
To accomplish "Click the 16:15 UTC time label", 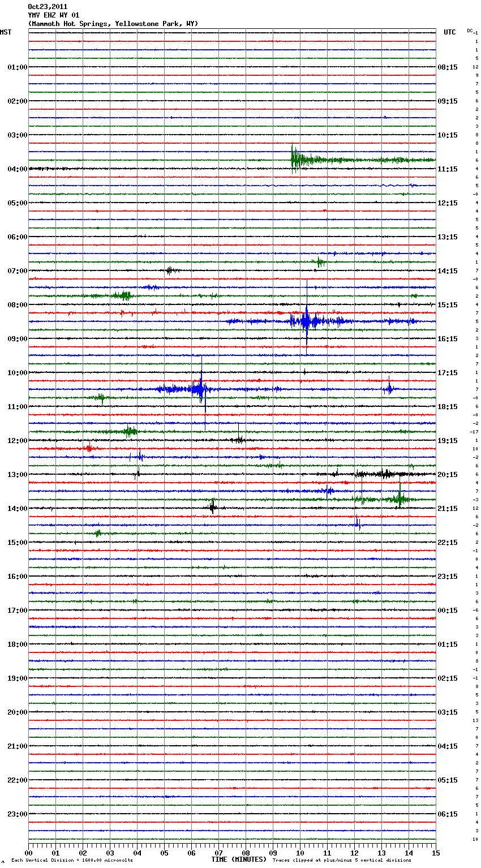I will point(448,338).
